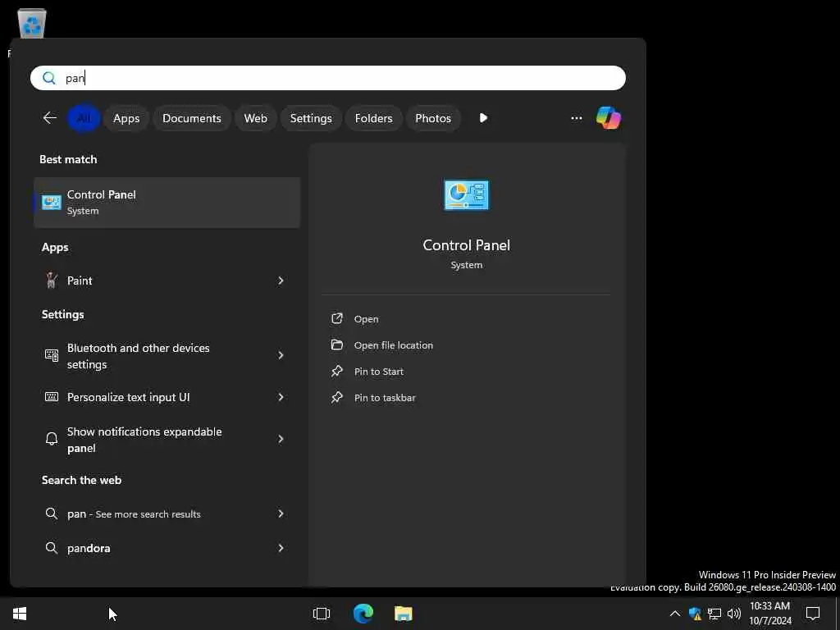The height and width of the screenshot is (630, 840).
Task: Open Copilot icon in search panel
Action: pos(608,118)
